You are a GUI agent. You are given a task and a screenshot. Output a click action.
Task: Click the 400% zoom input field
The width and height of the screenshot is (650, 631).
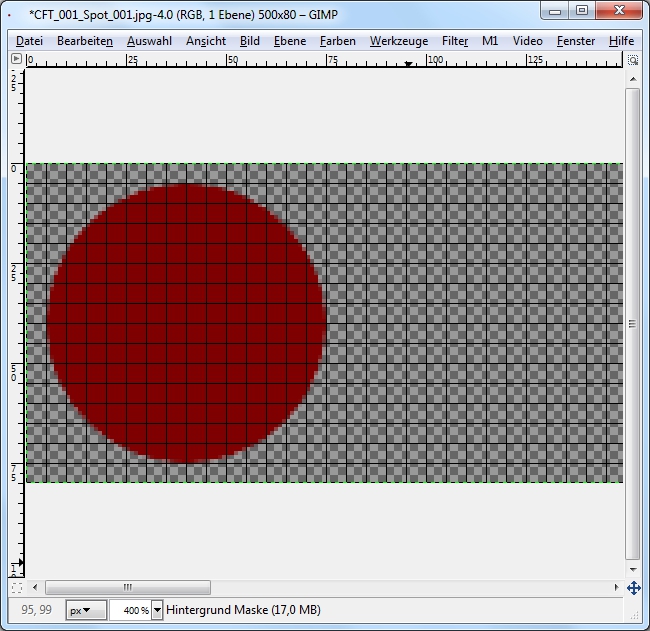coord(130,610)
